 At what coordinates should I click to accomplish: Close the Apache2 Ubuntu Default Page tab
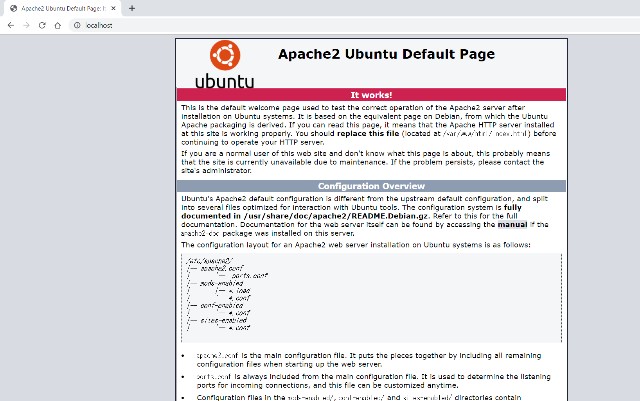(x=113, y=8)
